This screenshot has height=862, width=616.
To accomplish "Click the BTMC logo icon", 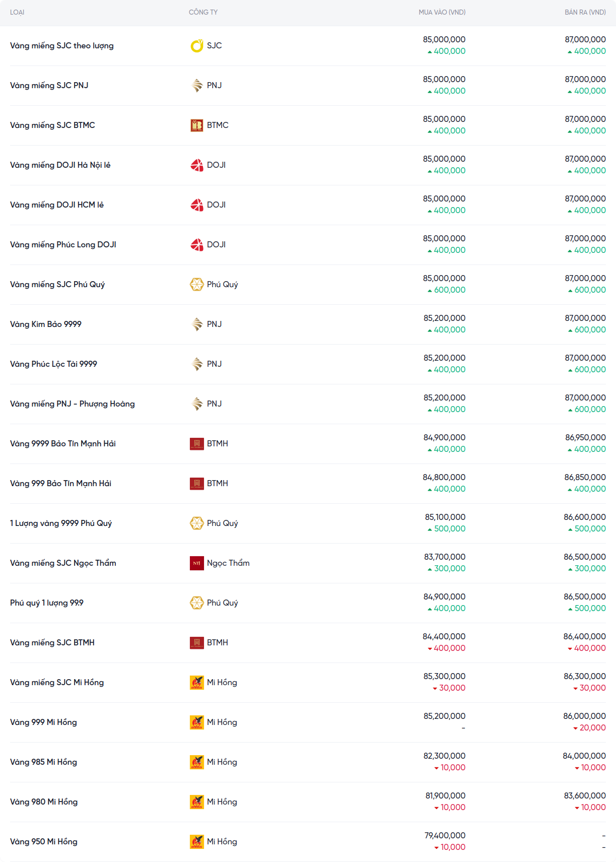I will point(197,125).
